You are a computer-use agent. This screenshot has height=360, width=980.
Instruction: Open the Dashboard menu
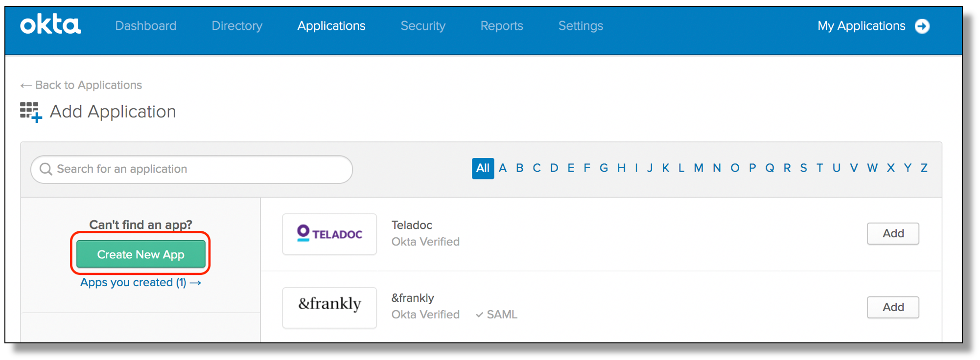click(x=146, y=26)
